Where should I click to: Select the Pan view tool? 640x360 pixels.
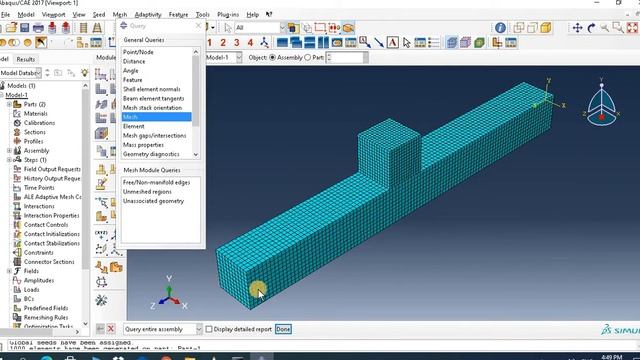pyautogui.click(x=577, y=28)
